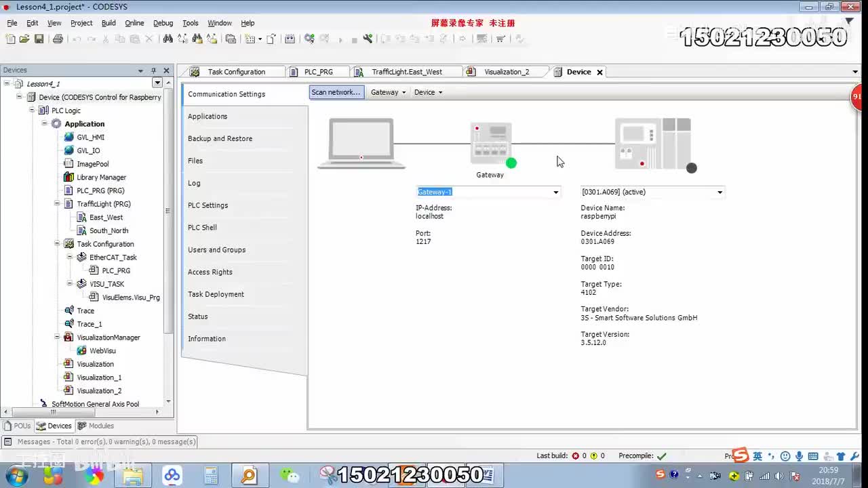868x488 pixels.
Task: Select the GVL_HMI globe item
Action: coord(90,137)
